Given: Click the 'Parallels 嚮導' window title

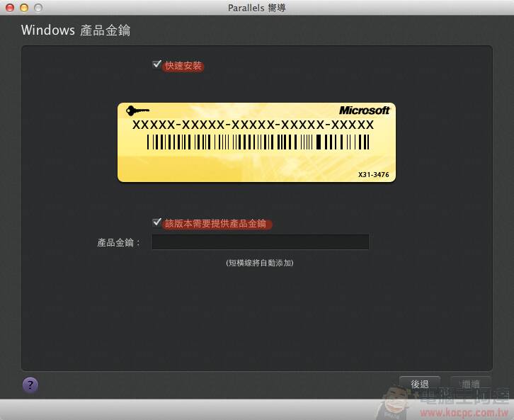Looking at the screenshot, I should pyautogui.click(x=257, y=8).
